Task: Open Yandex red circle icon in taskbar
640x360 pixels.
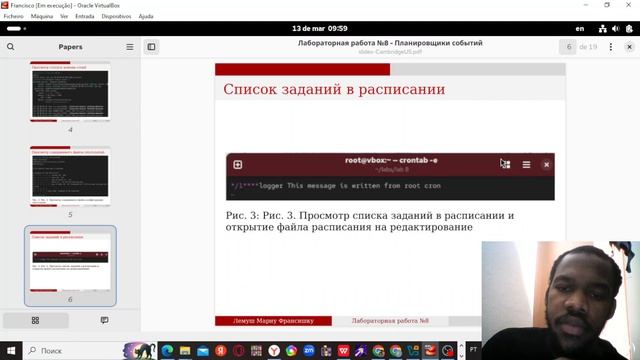Action: (221, 351)
